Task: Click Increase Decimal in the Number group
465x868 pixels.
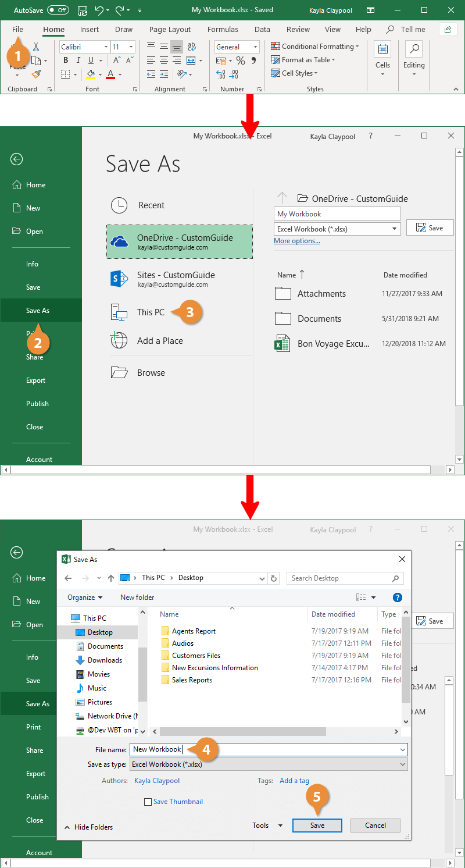Action: coord(220,73)
